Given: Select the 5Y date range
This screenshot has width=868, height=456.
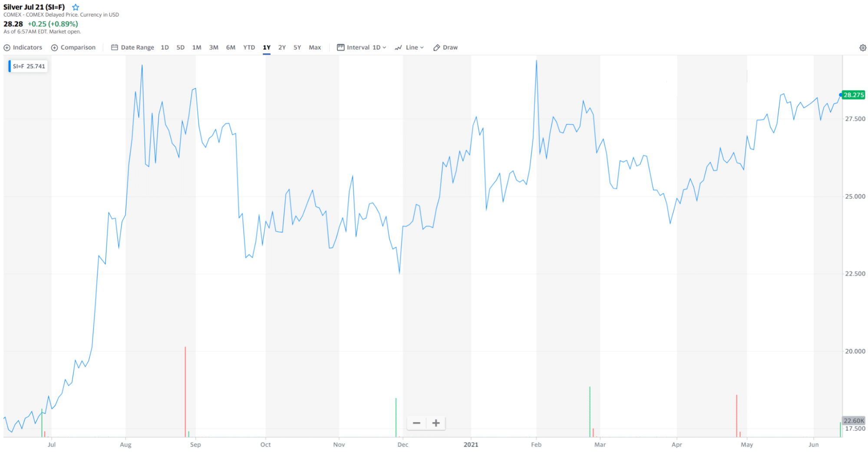Looking at the screenshot, I should pyautogui.click(x=297, y=47).
